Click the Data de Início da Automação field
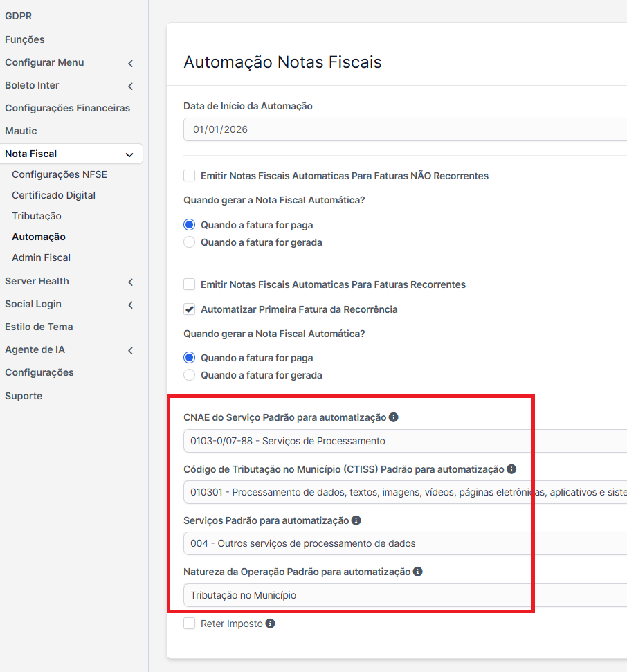This screenshot has width=627, height=672. coord(405,129)
